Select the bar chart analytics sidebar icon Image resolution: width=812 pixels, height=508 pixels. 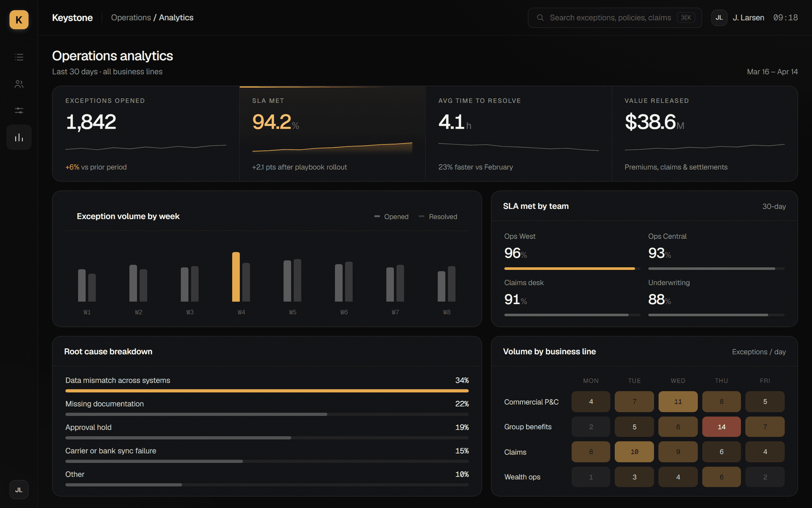tap(19, 137)
